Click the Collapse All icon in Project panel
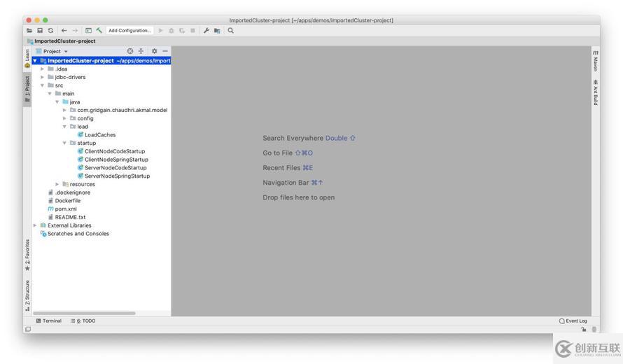The width and height of the screenshot is (623, 364). 141,51
